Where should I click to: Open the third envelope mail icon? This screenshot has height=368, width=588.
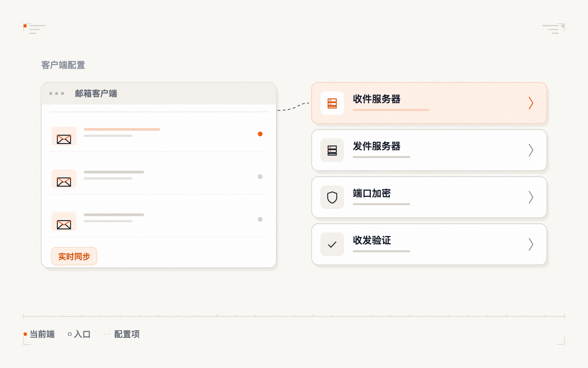(x=64, y=222)
